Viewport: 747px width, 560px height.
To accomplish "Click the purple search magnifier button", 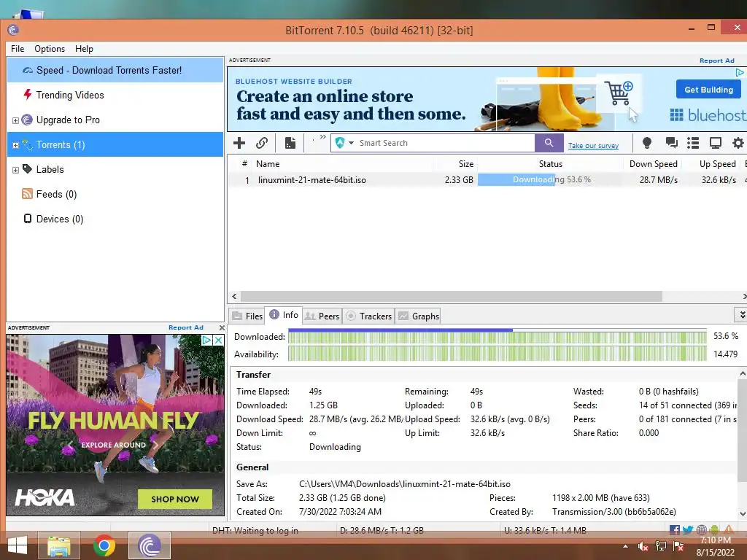I will (x=549, y=143).
